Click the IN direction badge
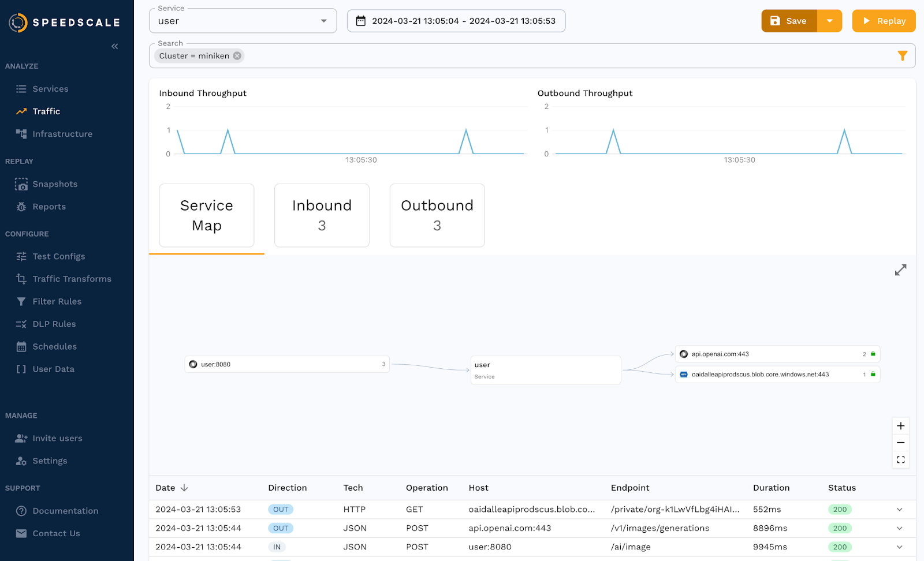 point(277,547)
